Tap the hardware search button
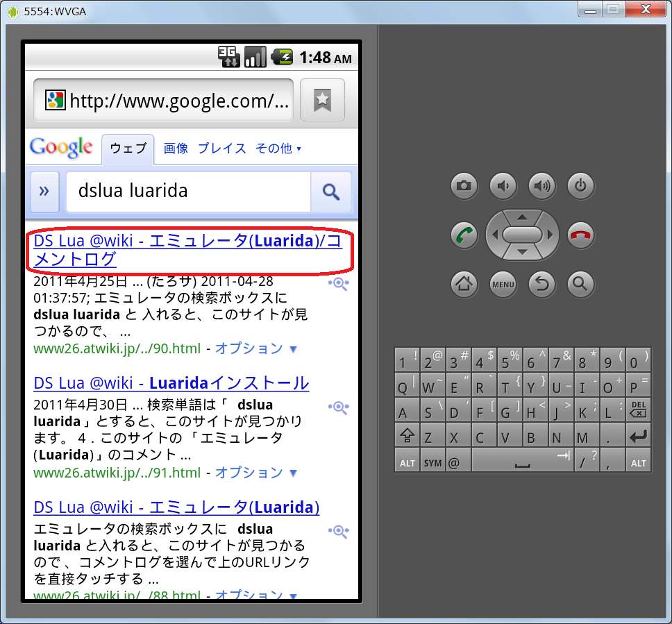The image size is (672, 624). [580, 284]
